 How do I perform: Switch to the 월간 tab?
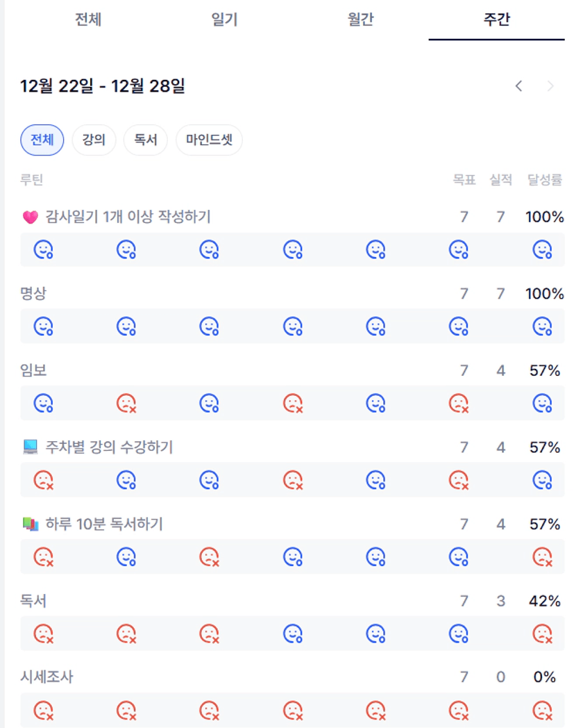click(x=360, y=19)
